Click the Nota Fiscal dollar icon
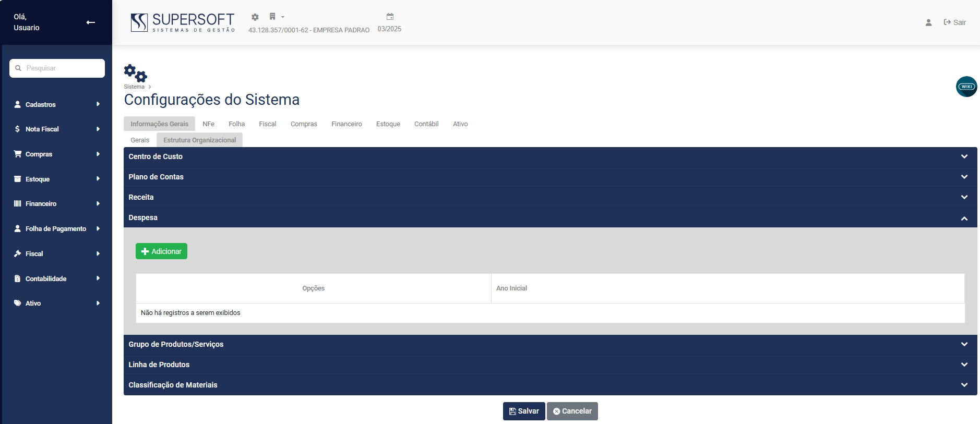 (x=17, y=129)
